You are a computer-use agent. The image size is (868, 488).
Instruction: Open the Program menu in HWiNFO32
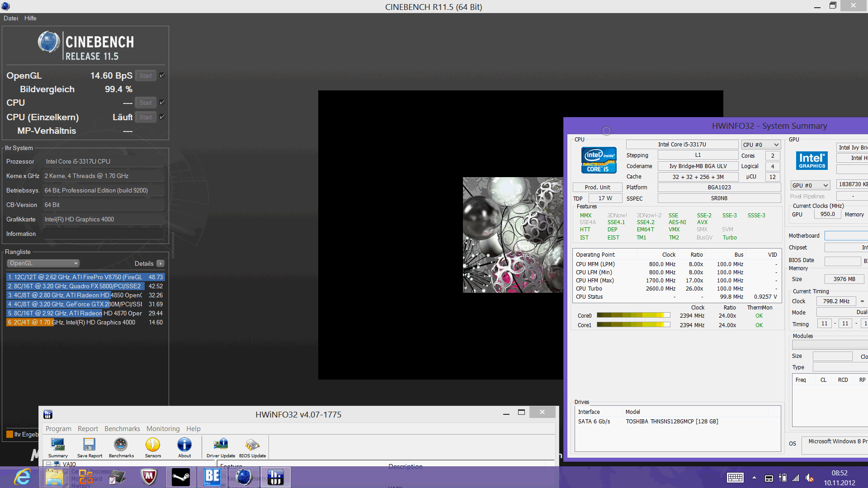[x=58, y=429]
